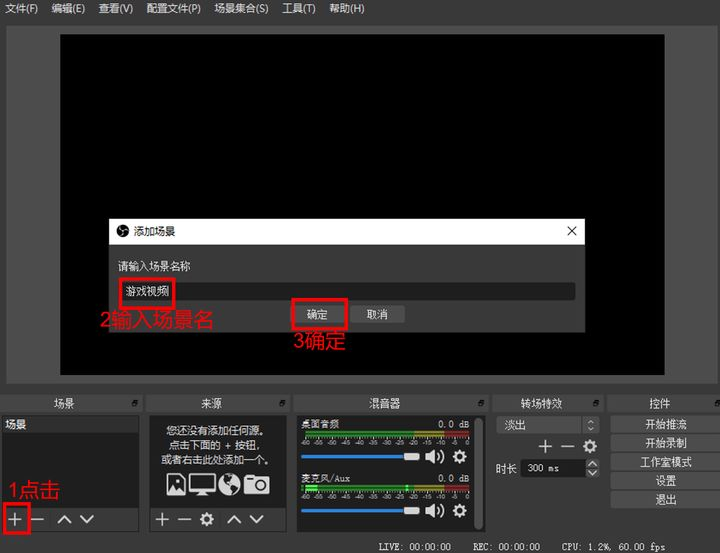
Task: Open the 淡出 transition dropdown
Action: pyautogui.click(x=546, y=425)
